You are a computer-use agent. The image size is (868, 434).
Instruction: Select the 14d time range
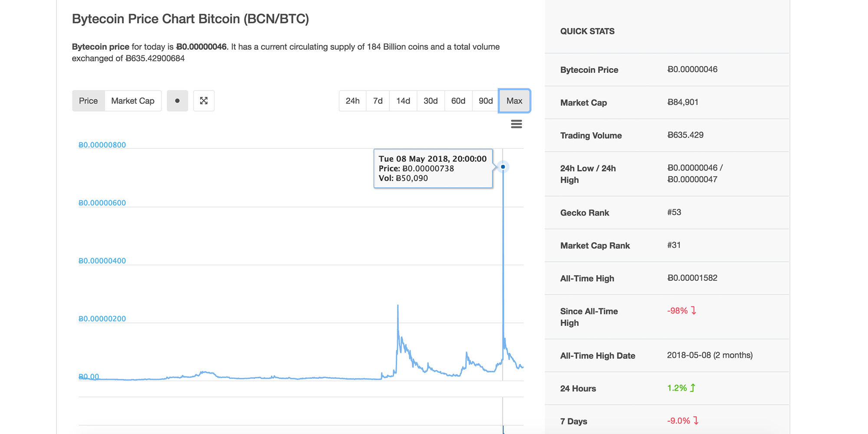tap(403, 101)
